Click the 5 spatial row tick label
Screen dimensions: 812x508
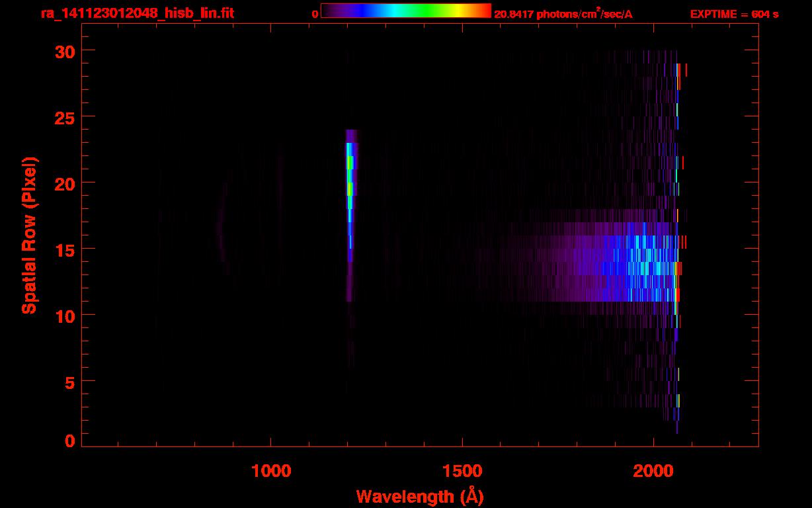pyautogui.click(x=69, y=382)
